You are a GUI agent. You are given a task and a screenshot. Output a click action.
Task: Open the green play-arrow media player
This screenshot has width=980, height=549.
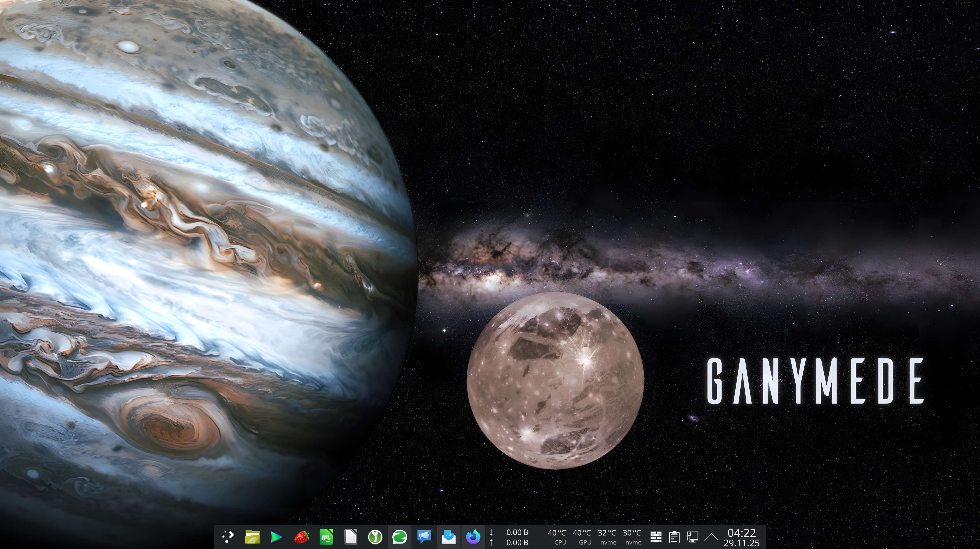(x=276, y=537)
